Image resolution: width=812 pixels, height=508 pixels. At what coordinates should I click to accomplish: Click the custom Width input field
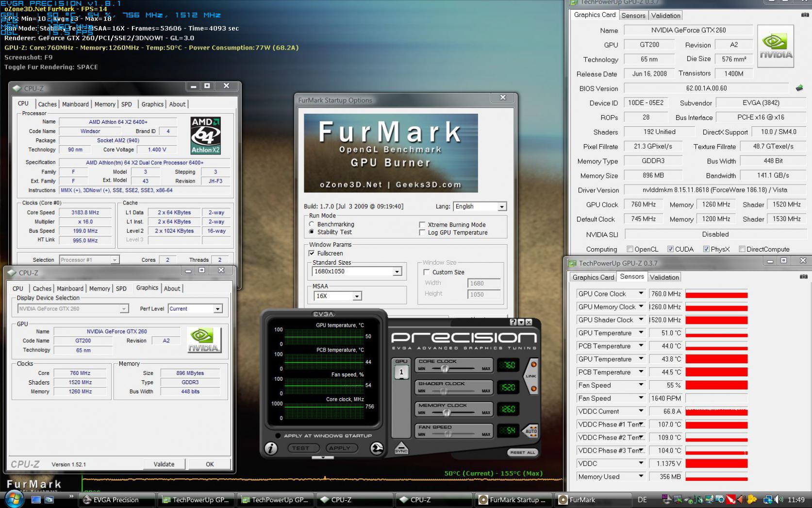click(484, 283)
